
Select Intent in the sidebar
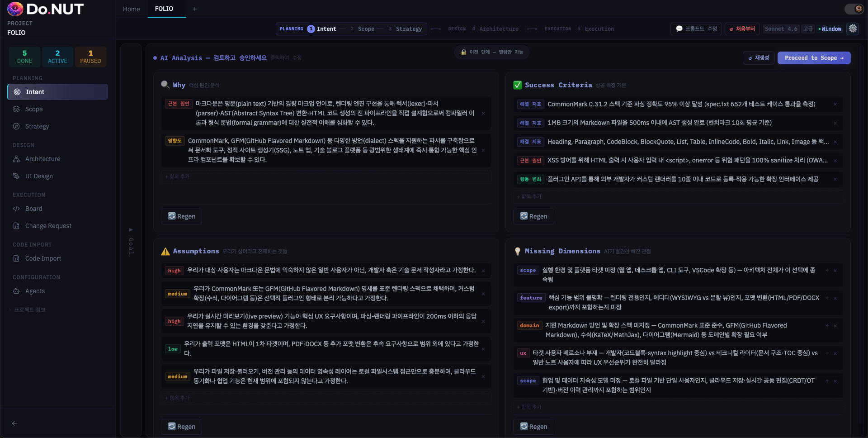[58, 92]
